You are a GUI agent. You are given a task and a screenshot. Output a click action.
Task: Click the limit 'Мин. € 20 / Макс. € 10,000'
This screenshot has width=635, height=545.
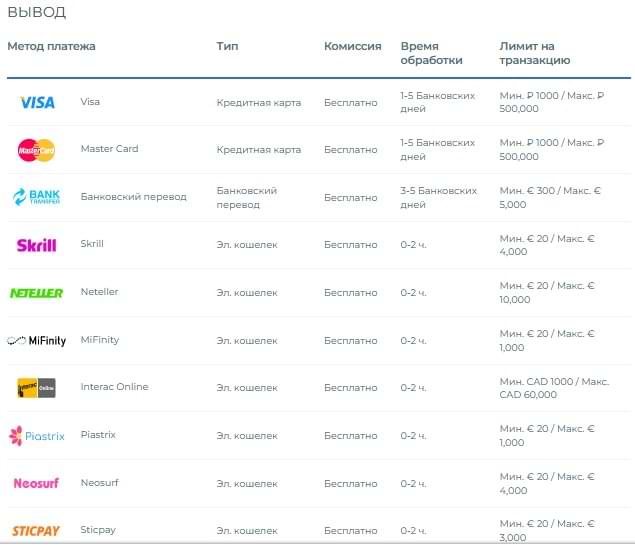(547, 293)
